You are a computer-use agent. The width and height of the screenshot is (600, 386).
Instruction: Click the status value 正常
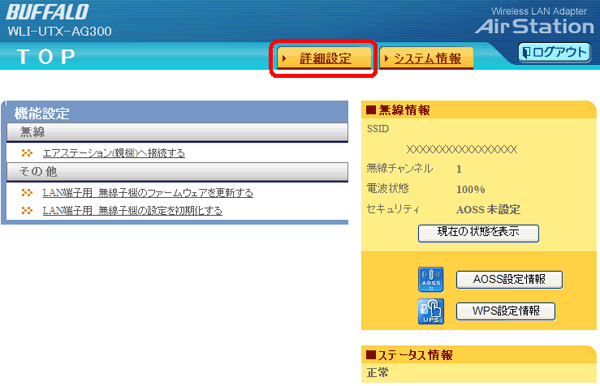click(377, 372)
